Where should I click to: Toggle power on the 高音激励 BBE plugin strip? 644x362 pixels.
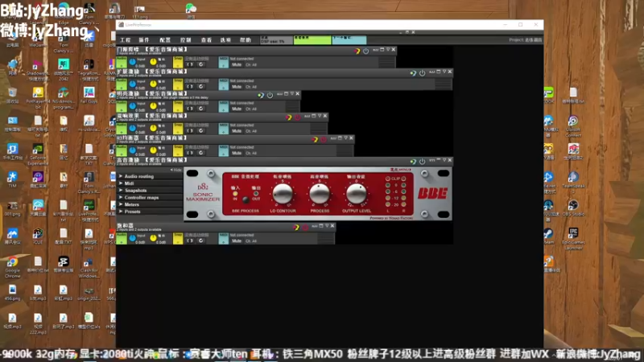422,162
